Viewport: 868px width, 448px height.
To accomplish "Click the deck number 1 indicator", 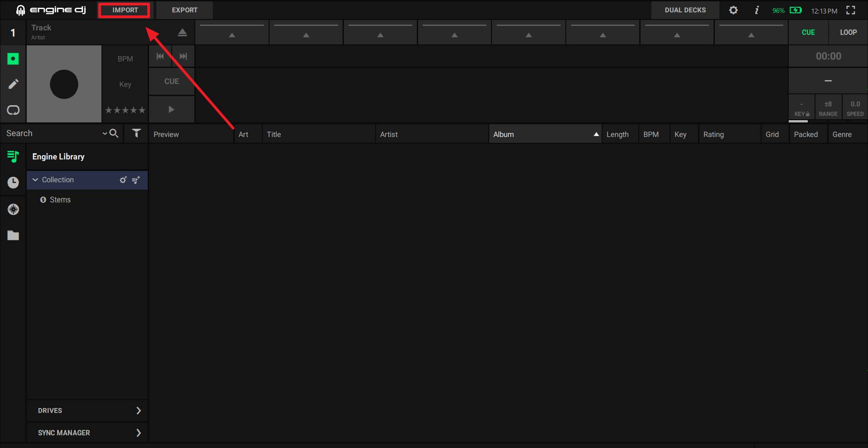I will [13, 33].
